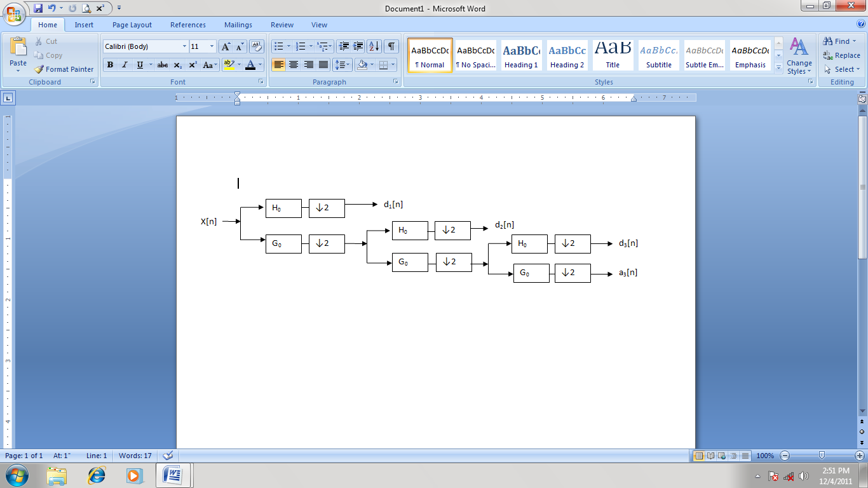The height and width of the screenshot is (488, 868).
Task: Open the Find dropdown arrow
Action: [x=855, y=41]
